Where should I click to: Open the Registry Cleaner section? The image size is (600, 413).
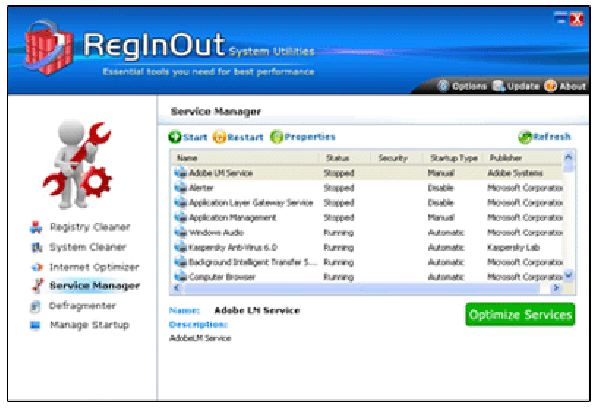(x=90, y=227)
